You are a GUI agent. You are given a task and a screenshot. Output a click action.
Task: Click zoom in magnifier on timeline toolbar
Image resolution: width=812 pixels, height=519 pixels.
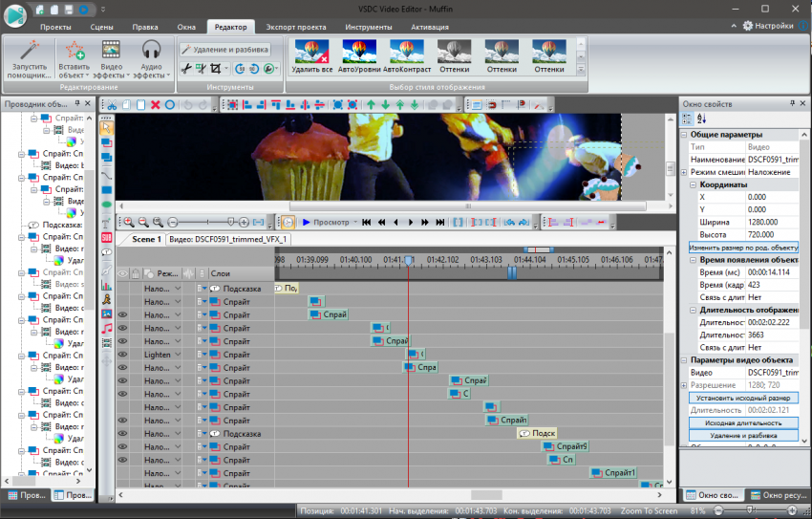129,222
